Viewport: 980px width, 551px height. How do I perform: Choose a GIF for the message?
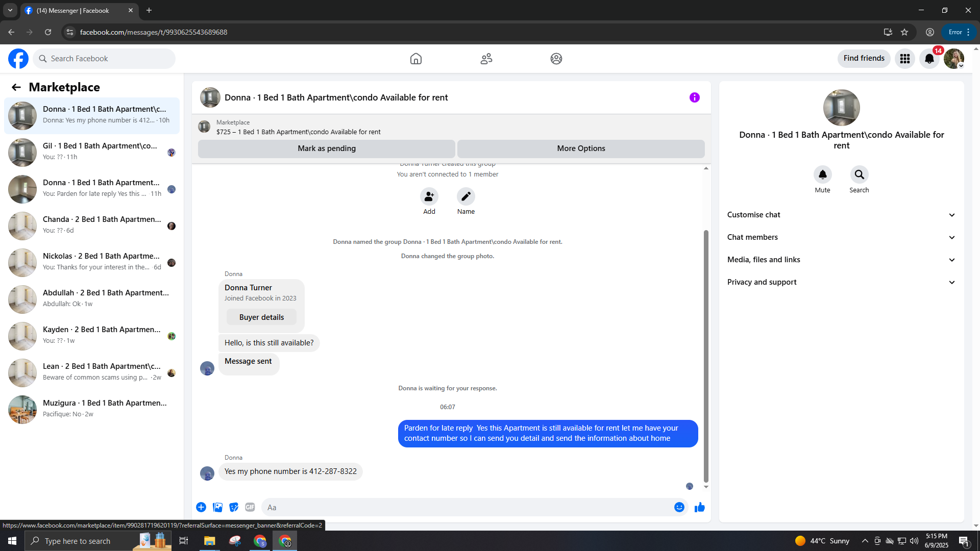pyautogui.click(x=250, y=507)
